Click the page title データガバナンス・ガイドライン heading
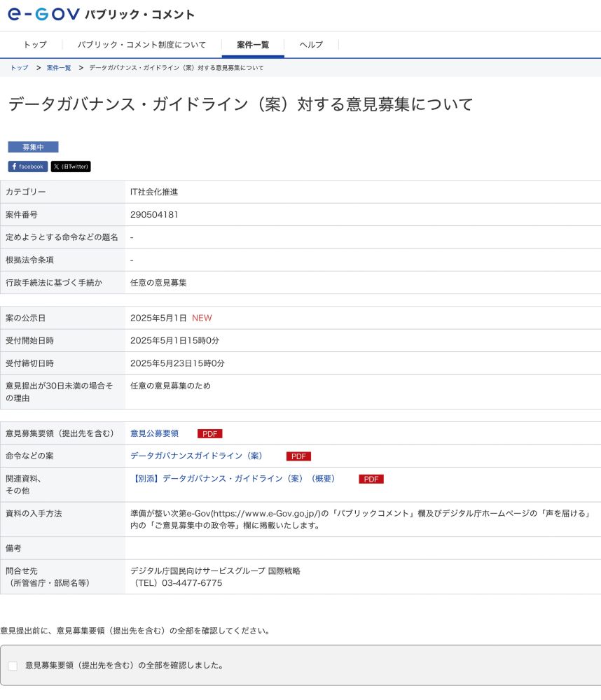Image resolution: width=601 pixels, height=700 pixels. (240, 104)
